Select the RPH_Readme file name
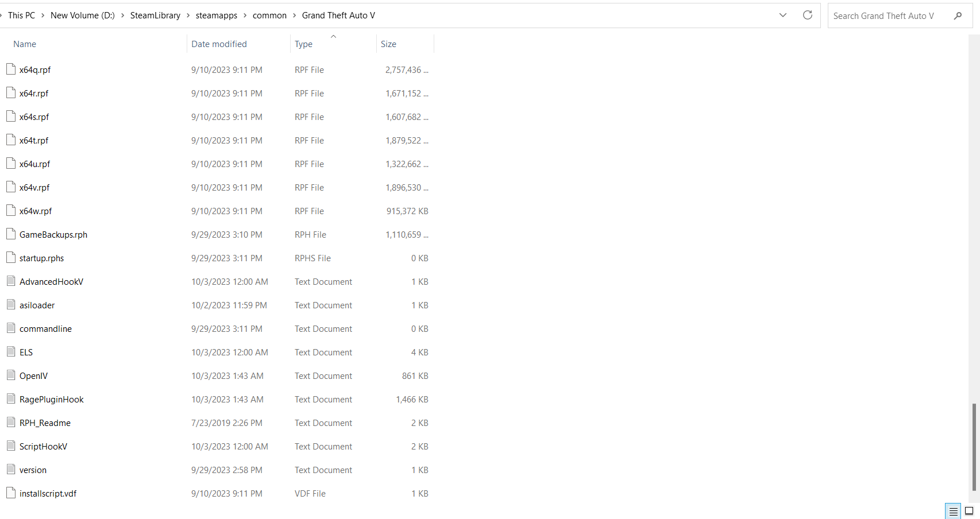 tap(45, 423)
